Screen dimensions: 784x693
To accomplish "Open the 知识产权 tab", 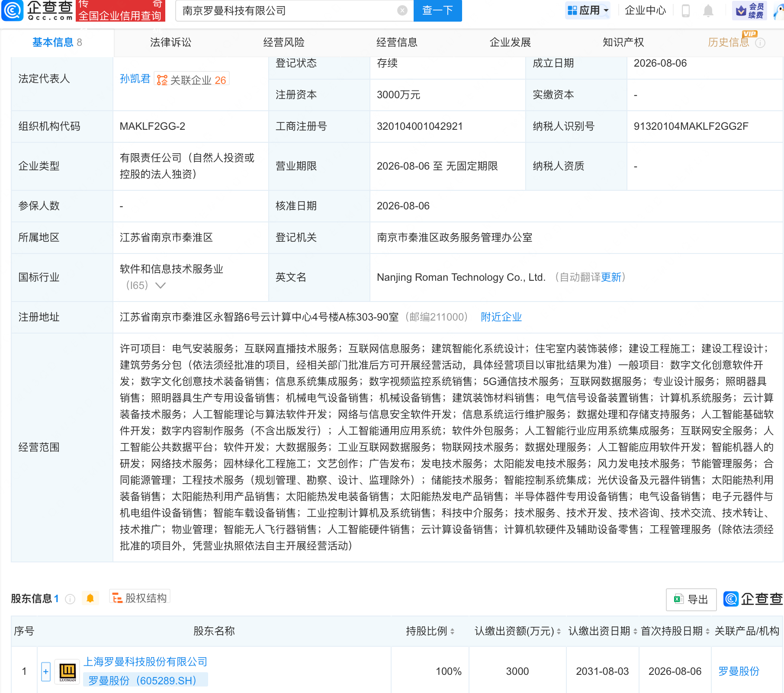I will coord(623,42).
